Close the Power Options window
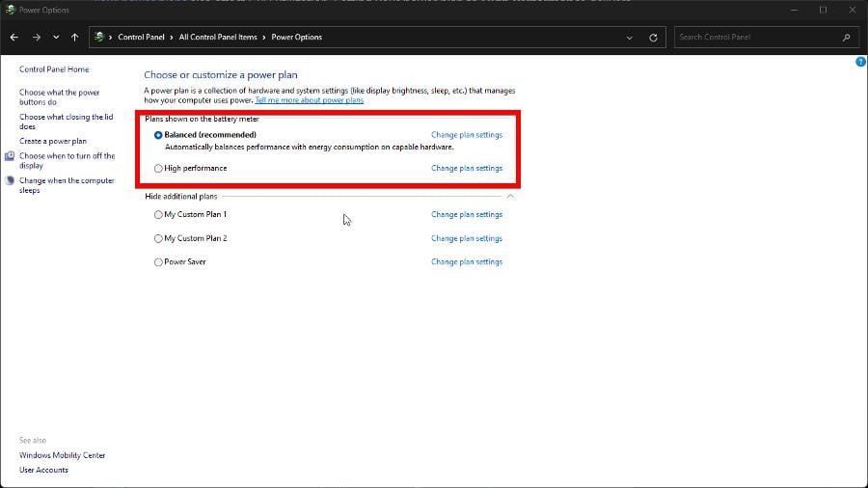 click(x=853, y=10)
